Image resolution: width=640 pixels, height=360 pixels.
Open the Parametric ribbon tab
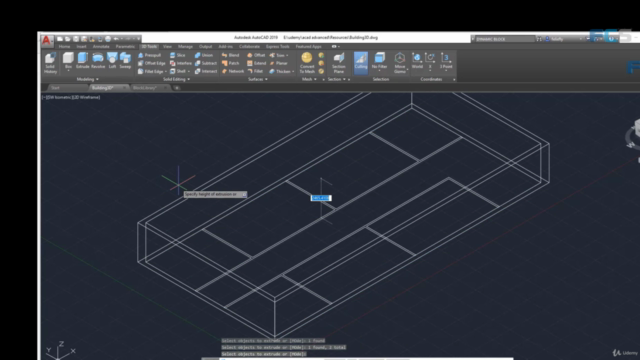coord(125,47)
